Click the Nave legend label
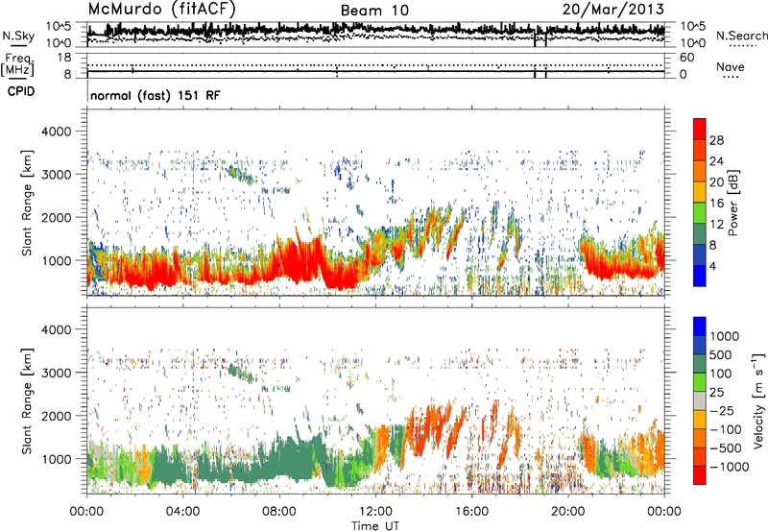 (x=731, y=67)
